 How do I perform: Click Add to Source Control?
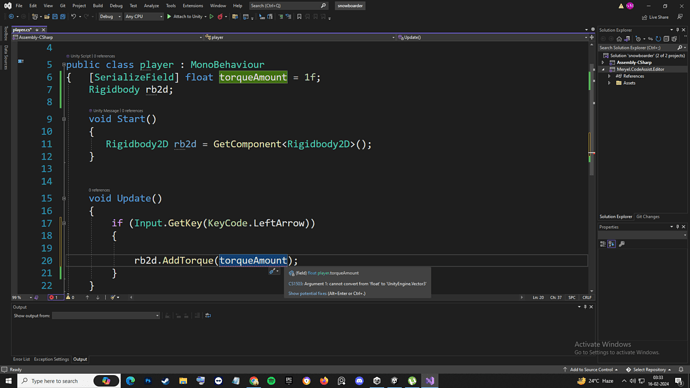point(590,370)
